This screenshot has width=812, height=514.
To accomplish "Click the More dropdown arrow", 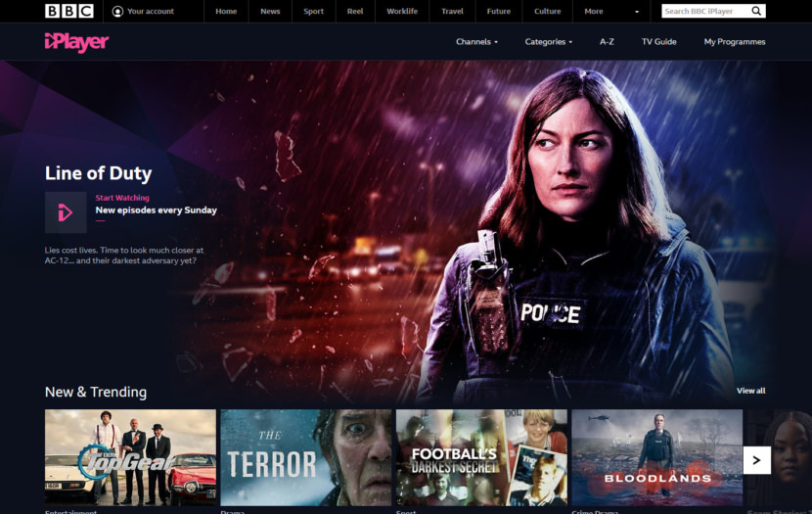I will [637, 12].
